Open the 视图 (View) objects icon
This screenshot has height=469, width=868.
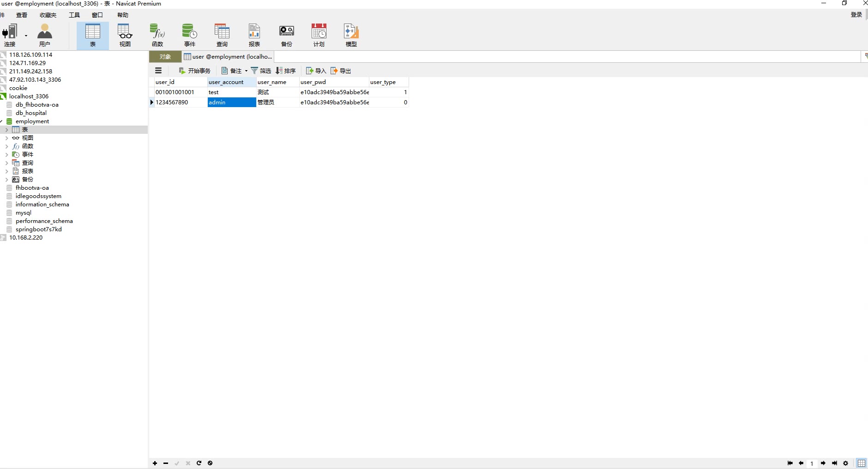(x=125, y=36)
